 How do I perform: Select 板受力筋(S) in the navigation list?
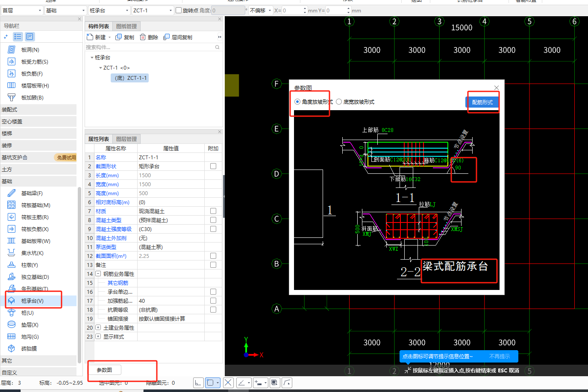[x=34, y=62]
